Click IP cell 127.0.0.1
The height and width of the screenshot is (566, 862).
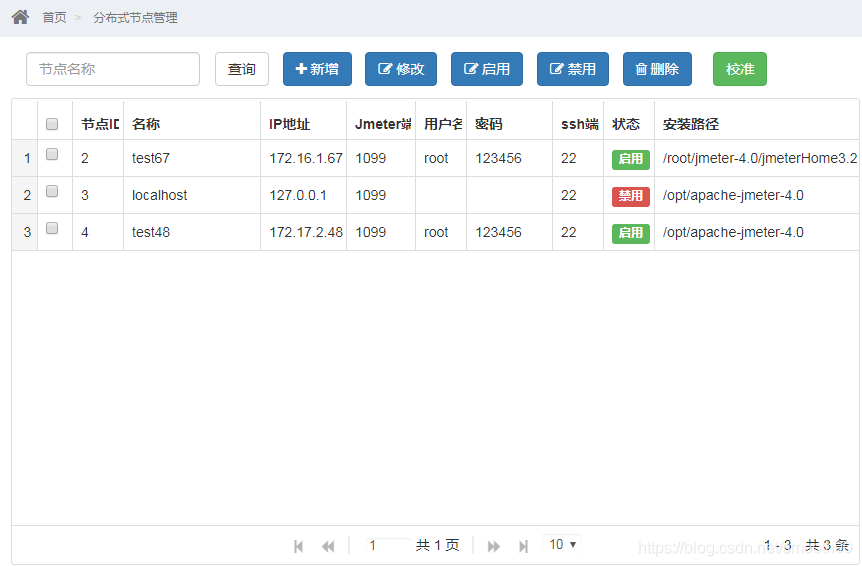(303, 195)
